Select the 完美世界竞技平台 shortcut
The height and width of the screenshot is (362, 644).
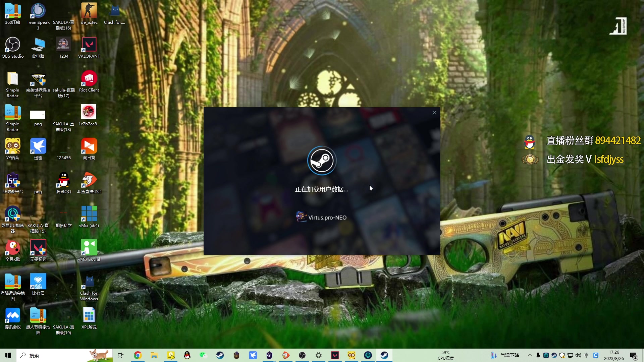[38, 84]
